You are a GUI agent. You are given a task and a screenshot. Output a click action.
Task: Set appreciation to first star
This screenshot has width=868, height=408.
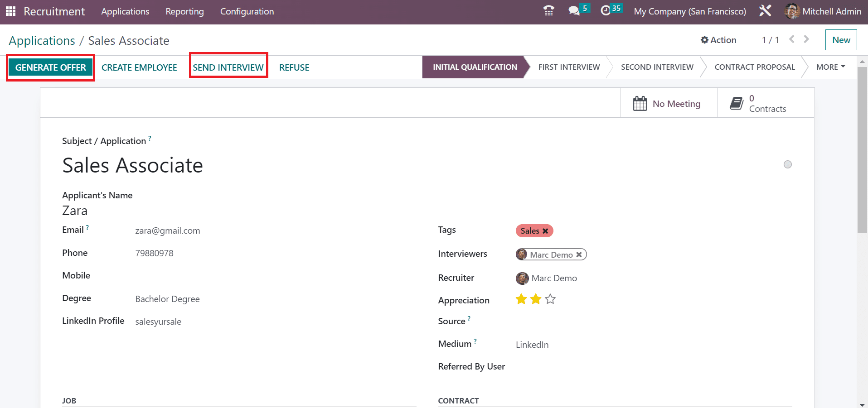(521, 299)
